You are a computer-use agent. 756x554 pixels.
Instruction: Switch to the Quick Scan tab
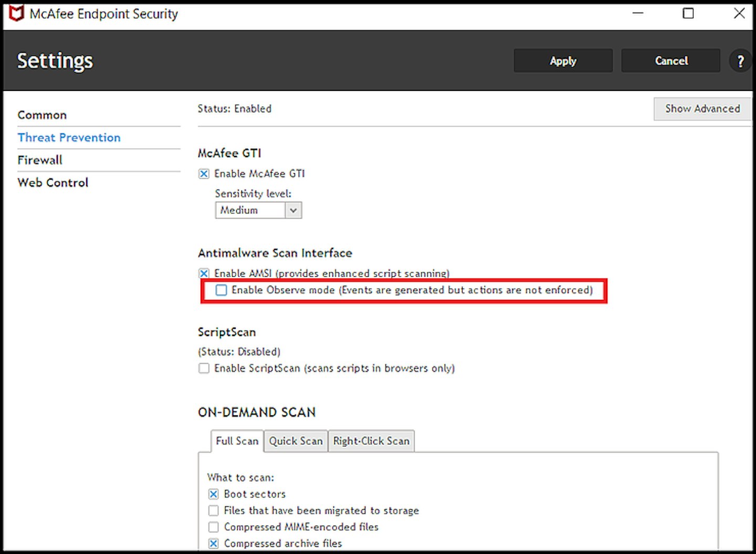point(296,441)
